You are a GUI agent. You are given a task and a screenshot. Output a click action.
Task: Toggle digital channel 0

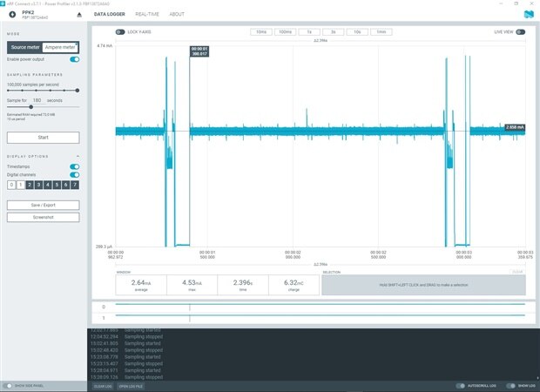11,185
